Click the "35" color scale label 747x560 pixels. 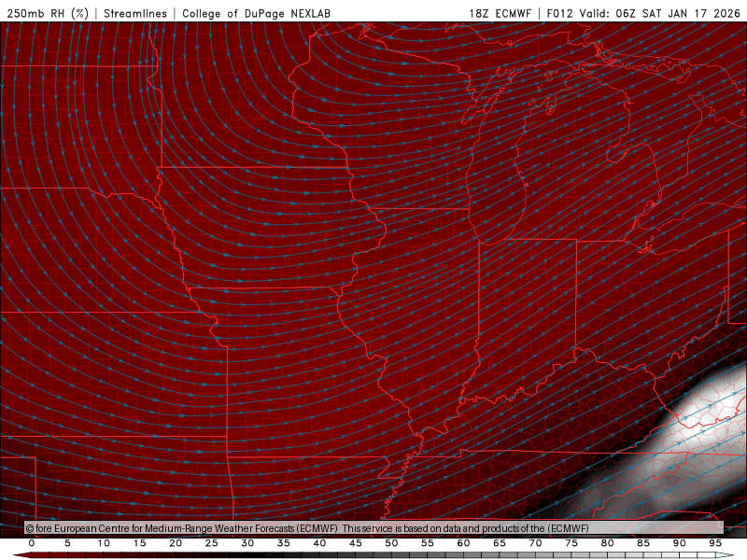(284, 543)
